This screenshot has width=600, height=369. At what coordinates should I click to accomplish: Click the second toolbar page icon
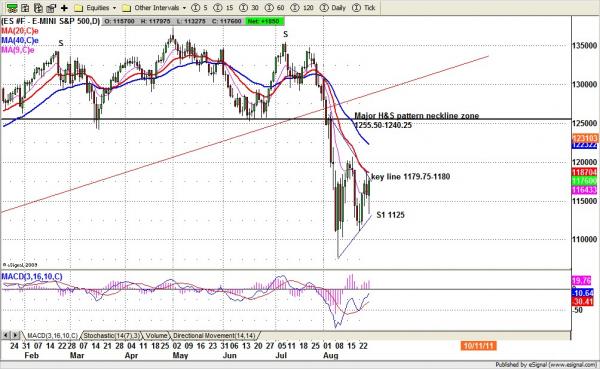tap(25, 8)
